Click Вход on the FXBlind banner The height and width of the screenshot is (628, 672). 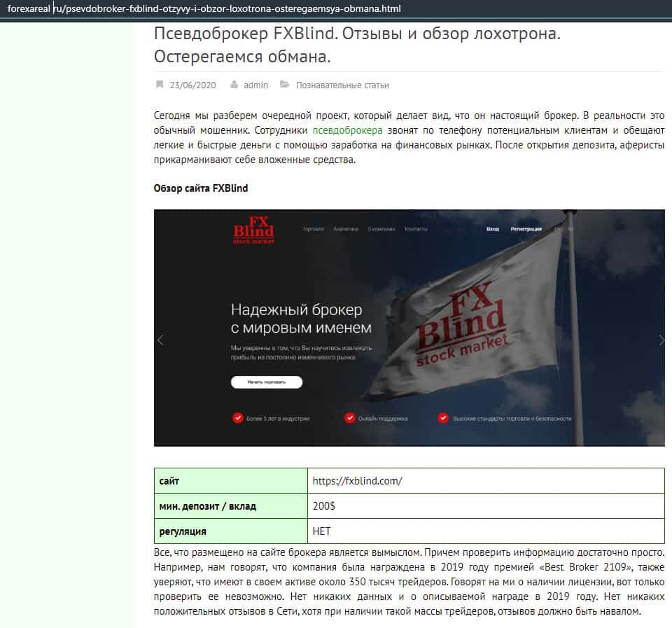[x=493, y=229]
